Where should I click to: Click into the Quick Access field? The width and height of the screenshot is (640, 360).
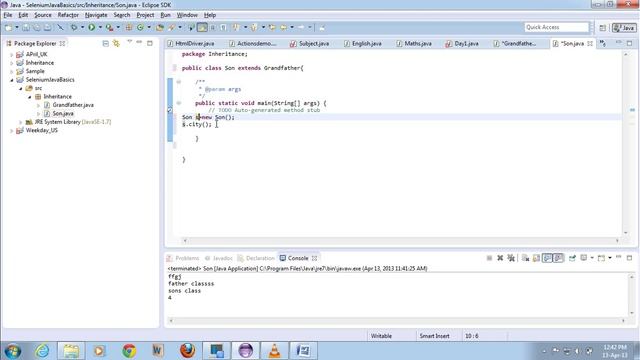(557, 27)
